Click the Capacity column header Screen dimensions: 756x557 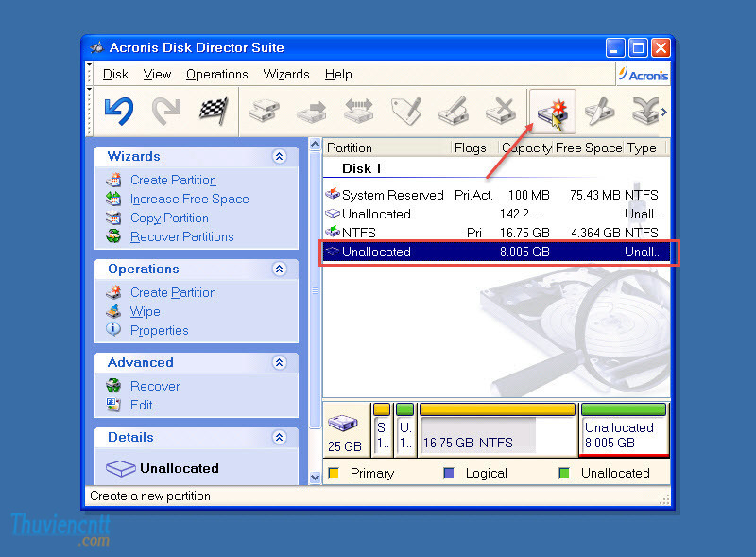point(526,148)
